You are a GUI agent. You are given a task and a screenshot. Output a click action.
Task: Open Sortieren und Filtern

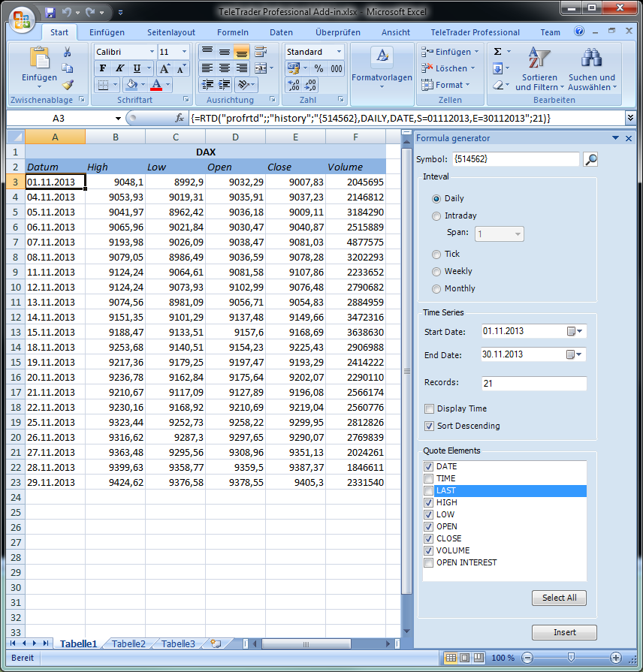click(x=539, y=69)
